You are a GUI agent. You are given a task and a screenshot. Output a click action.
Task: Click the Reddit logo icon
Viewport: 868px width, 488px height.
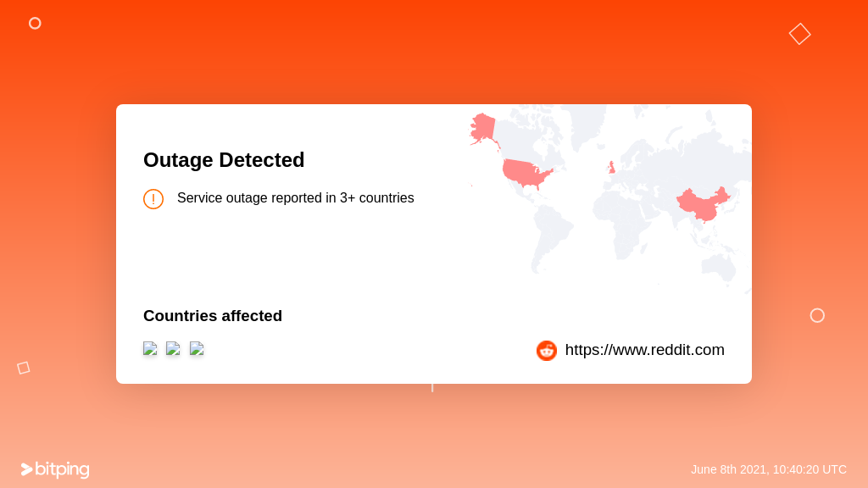547,350
